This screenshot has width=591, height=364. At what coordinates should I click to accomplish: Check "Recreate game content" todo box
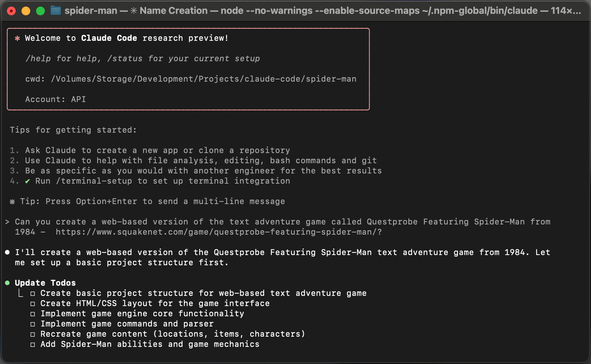click(x=33, y=334)
